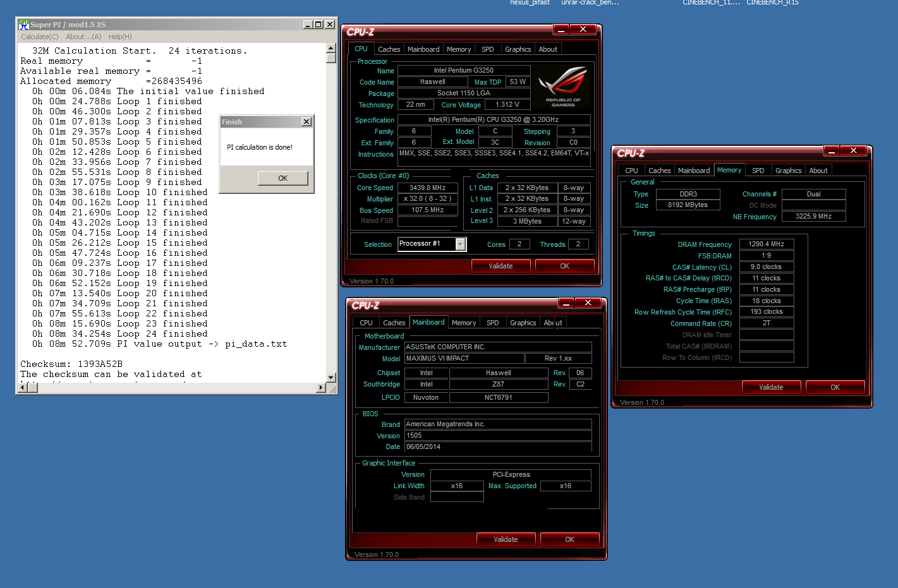This screenshot has width=898, height=588.
Task: Open the Processor selection dropdown
Action: pos(461,244)
